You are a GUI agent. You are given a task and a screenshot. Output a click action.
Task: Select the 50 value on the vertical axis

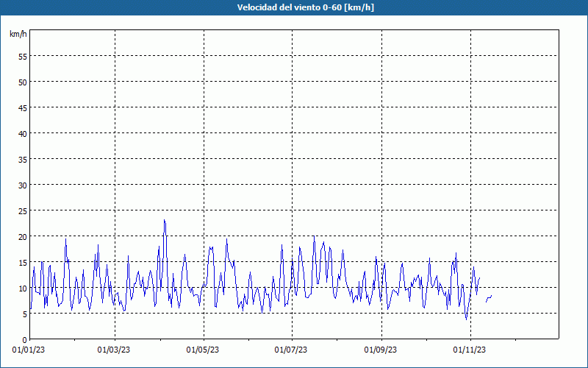click(x=23, y=82)
